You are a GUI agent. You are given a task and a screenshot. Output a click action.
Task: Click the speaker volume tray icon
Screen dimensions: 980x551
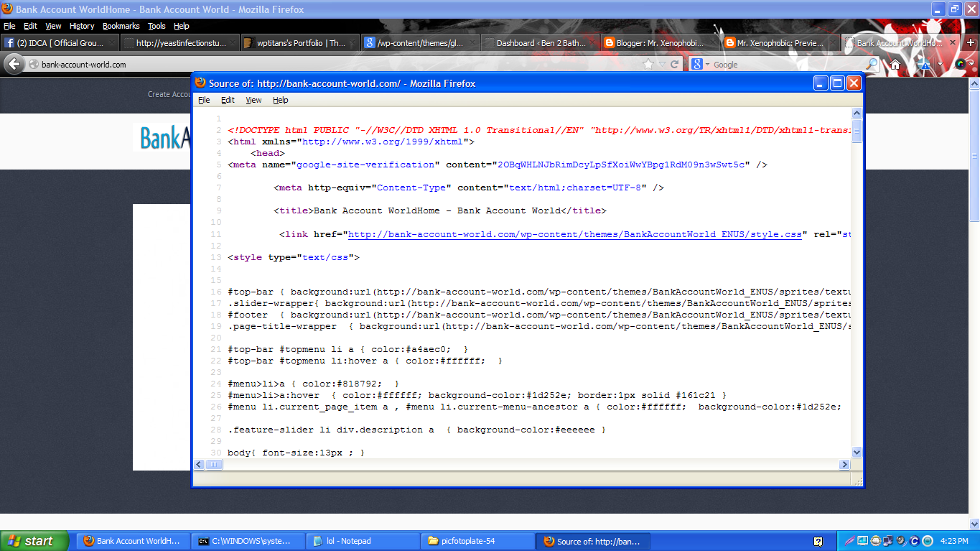pos(901,541)
